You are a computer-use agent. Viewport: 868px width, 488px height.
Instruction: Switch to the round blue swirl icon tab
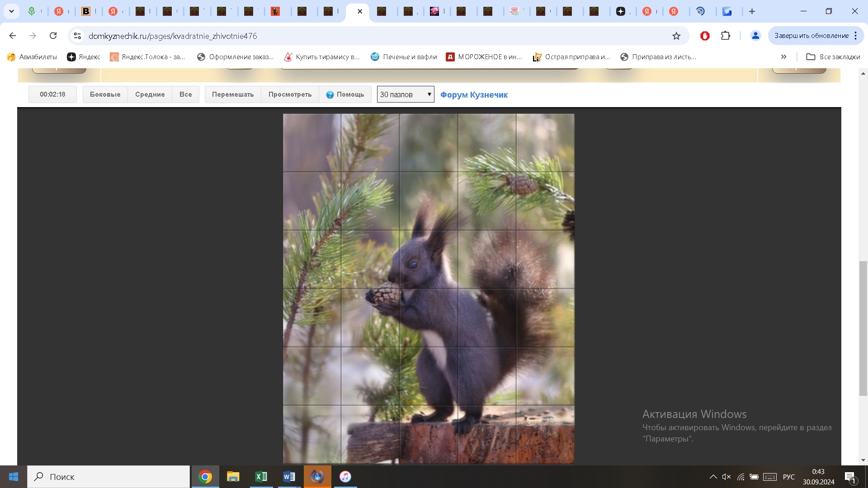(x=701, y=11)
